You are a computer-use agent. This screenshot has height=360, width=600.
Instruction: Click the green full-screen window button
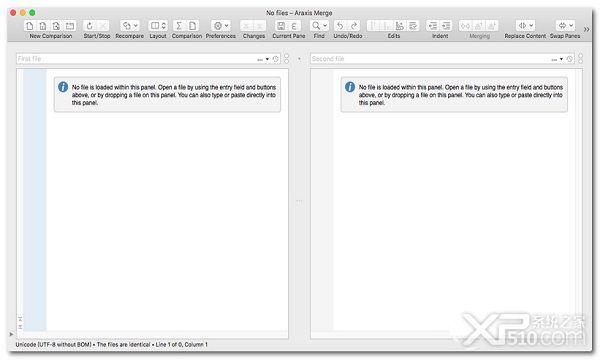[x=33, y=13]
